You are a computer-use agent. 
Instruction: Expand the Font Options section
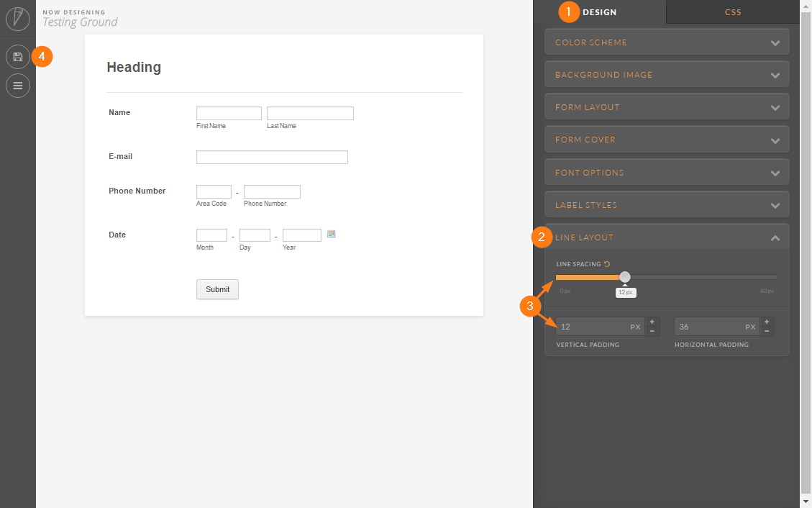[x=667, y=173]
